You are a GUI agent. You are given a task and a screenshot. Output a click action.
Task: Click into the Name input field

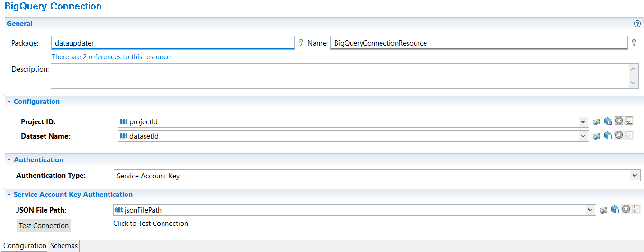(479, 43)
